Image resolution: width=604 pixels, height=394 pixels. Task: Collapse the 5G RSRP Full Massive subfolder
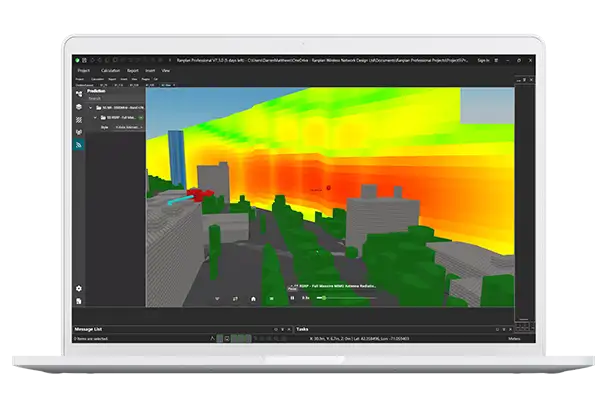coord(95,117)
